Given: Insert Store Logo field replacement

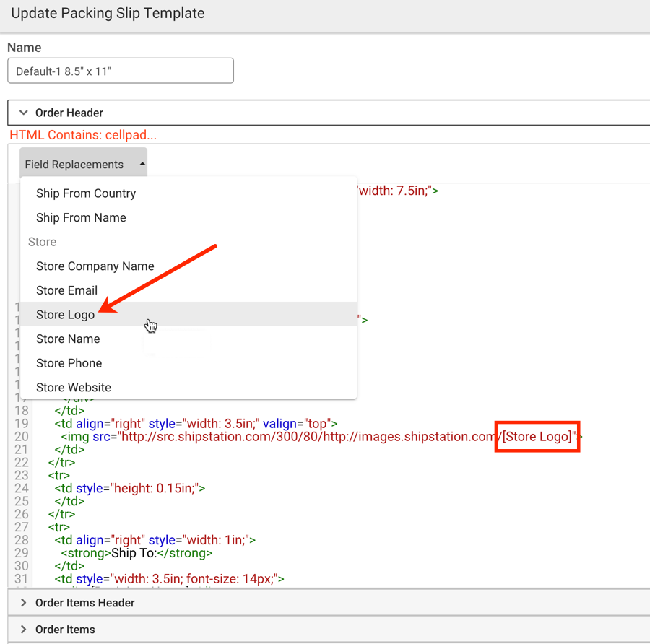Looking at the screenshot, I should (x=188, y=314).
